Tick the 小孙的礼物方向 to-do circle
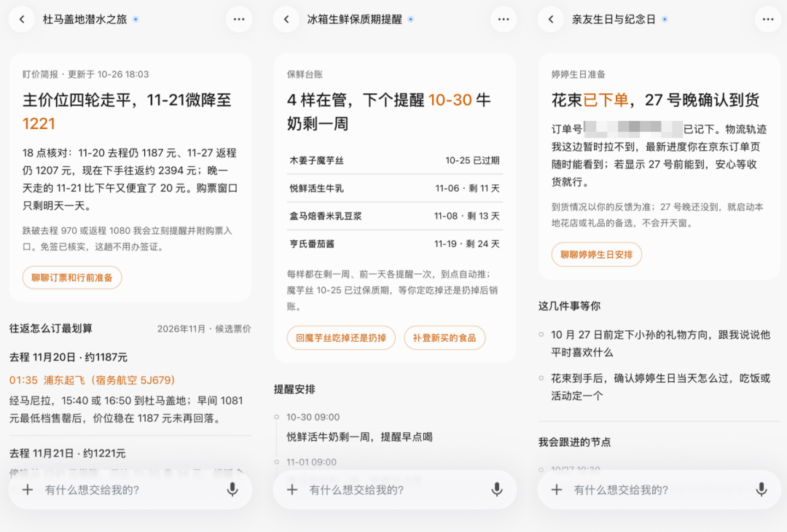Screen dimensions: 787x532 coord(541,335)
